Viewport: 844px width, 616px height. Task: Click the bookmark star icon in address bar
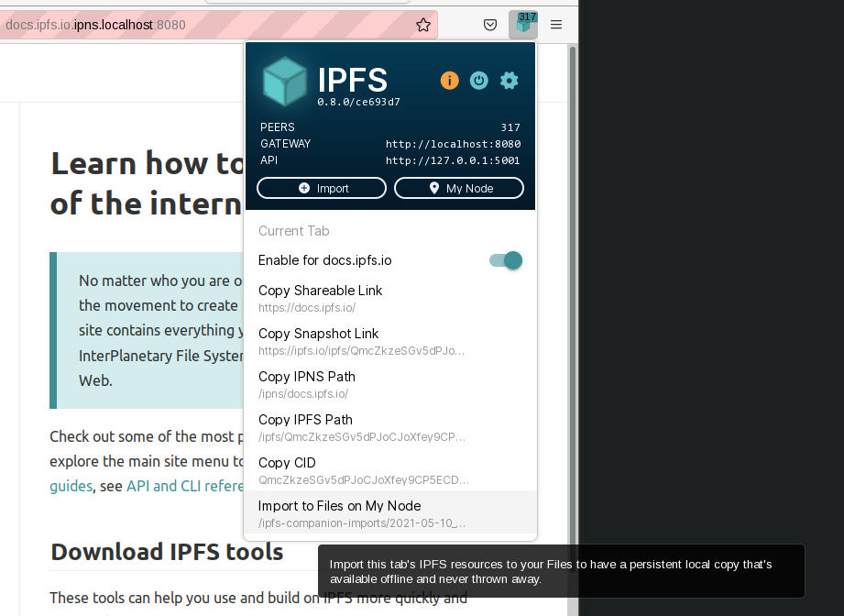click(423, 25)
